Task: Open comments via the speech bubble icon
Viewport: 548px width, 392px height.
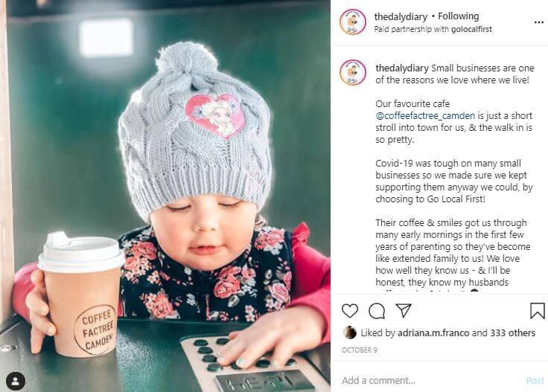Action: (x=377, y=311)
